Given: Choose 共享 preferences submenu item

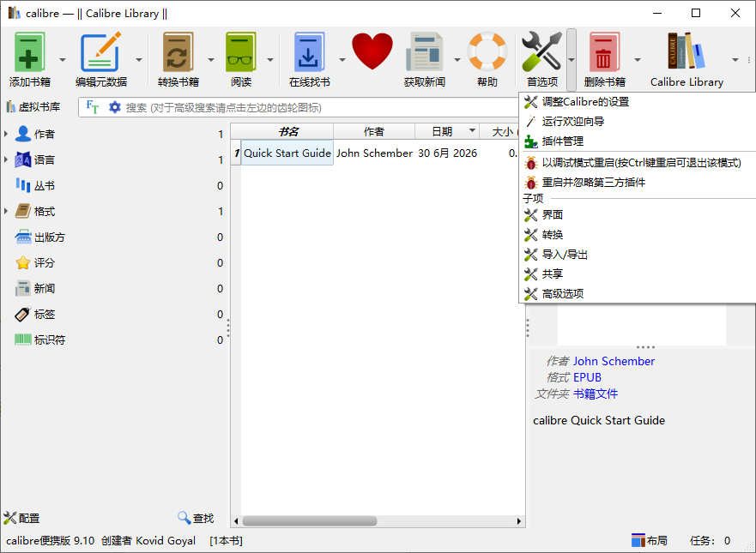Looking at the screenshot, I should point(638,274).
